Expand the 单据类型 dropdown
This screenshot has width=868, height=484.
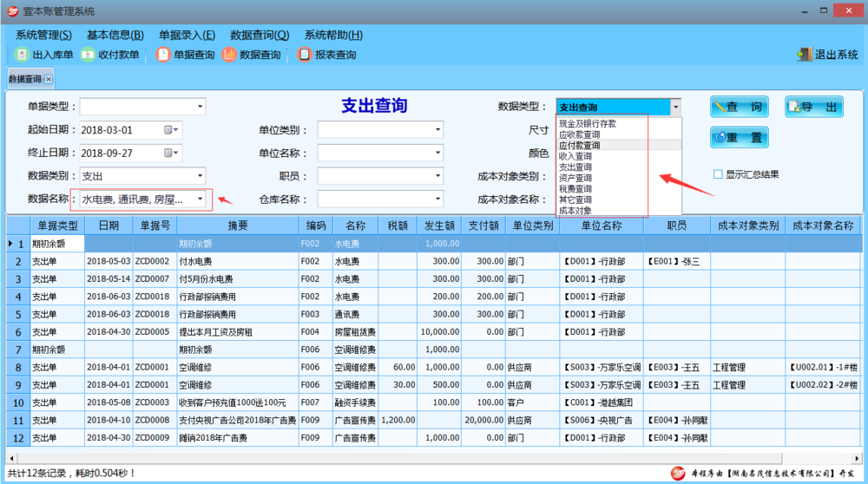(200, 106)
